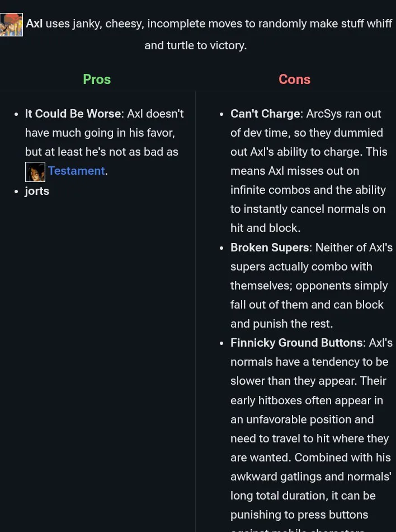Click the red Cons column header
Screen dimensions: 396x532
pos(294,79)
